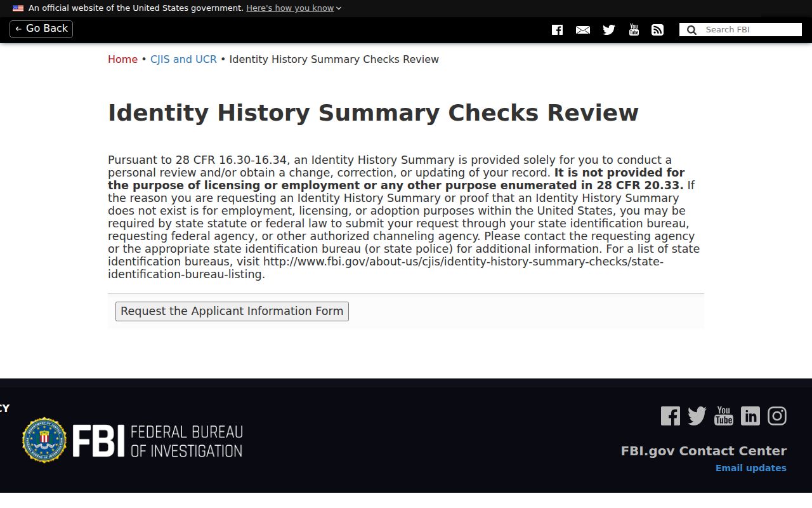Screen dimensions: 812x508
Task: Request the Applicant Information Form
Action: point(232,311)
